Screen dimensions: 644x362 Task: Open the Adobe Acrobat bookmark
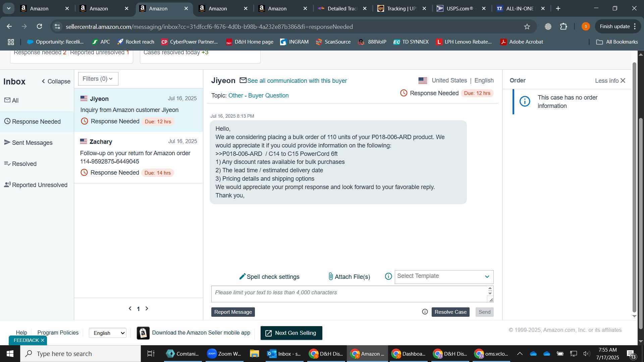point(522,42)
